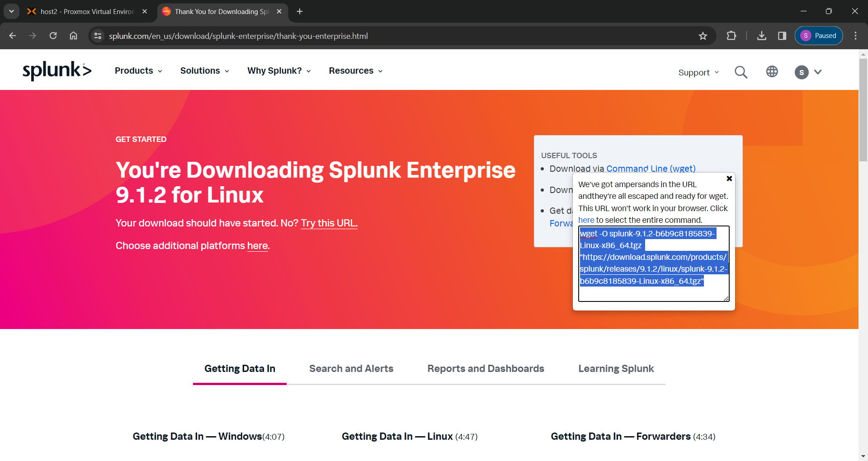Viewport: 868px width, 461px height.
Task: Close the Thank You for Downloading tab
Action: coord(279,11)
